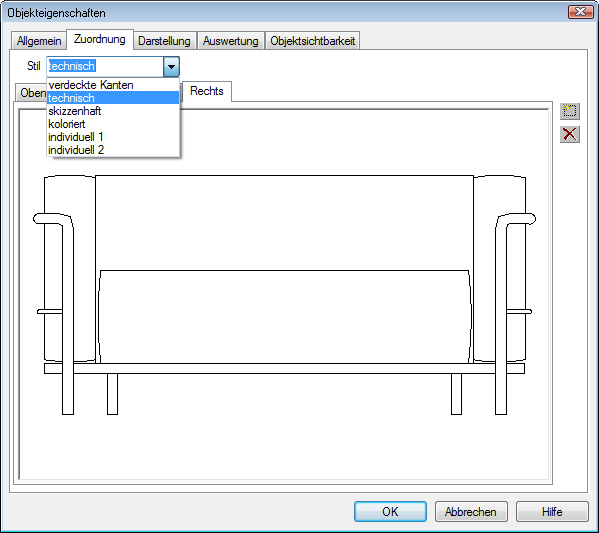Screen dimensions: 599x533
Task: Collapse the Stil dropdown arrow
Action: (172, 66)
